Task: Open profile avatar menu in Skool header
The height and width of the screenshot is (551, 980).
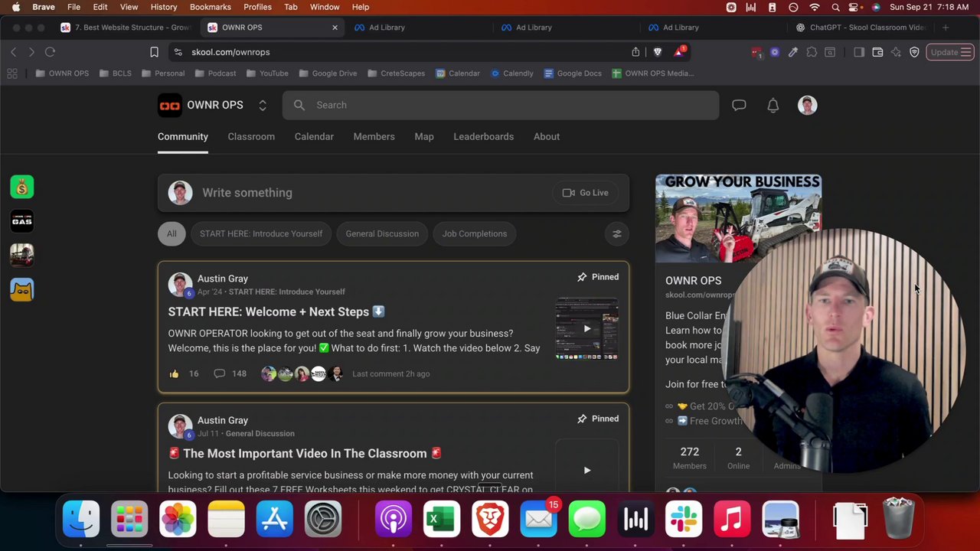Action: pos(807,106)
